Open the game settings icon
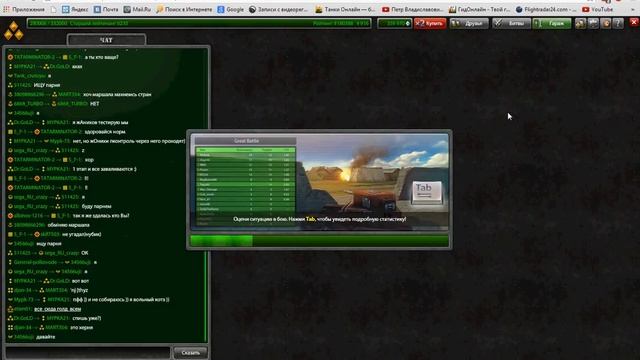 (593, 24)
